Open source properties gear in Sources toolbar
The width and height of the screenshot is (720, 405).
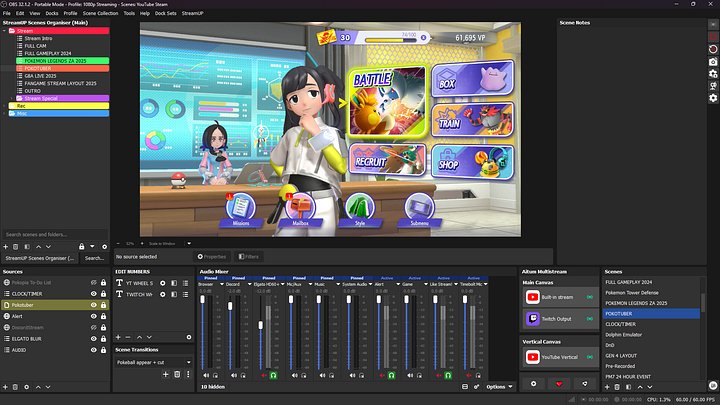[26, 387]
